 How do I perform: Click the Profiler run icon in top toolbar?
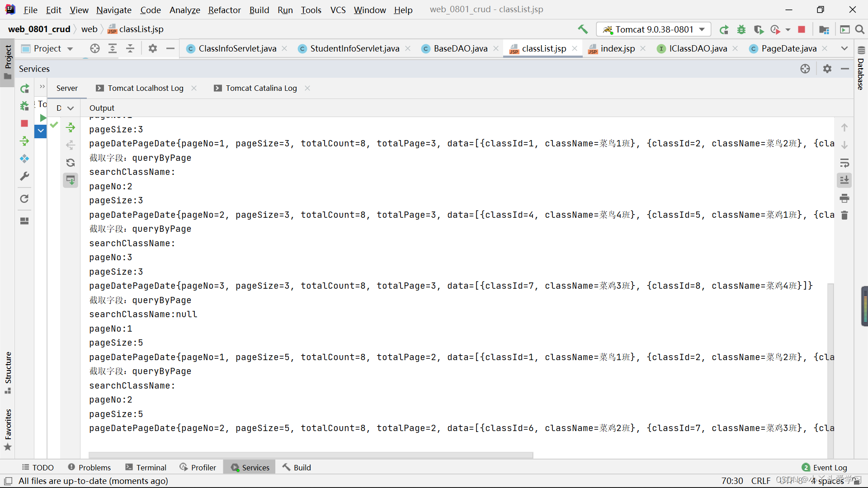(775, 29)
